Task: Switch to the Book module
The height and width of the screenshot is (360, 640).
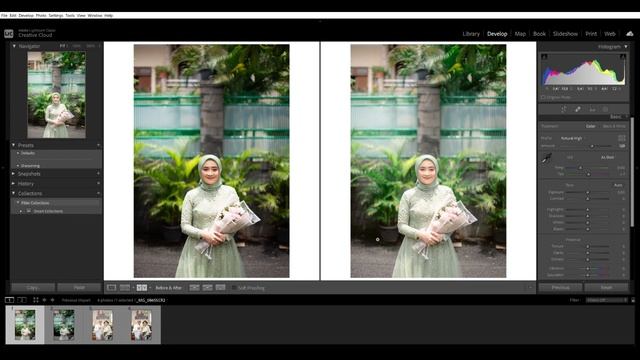Action: click(x=539, y=34)
